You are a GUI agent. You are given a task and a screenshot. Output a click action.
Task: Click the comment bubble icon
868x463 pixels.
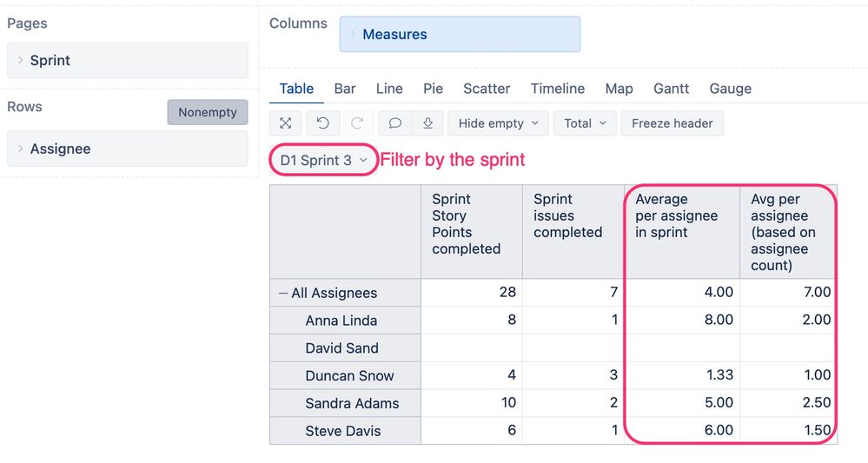[x=394, y=123]
